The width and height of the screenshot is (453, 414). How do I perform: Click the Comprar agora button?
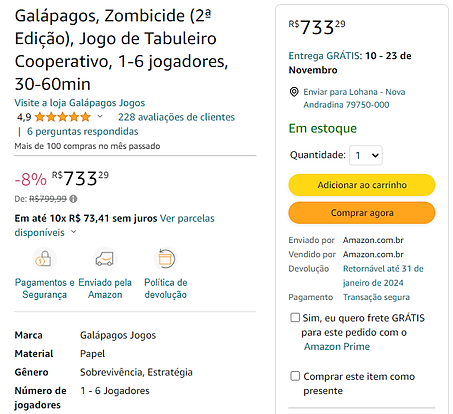click(362, 213)
